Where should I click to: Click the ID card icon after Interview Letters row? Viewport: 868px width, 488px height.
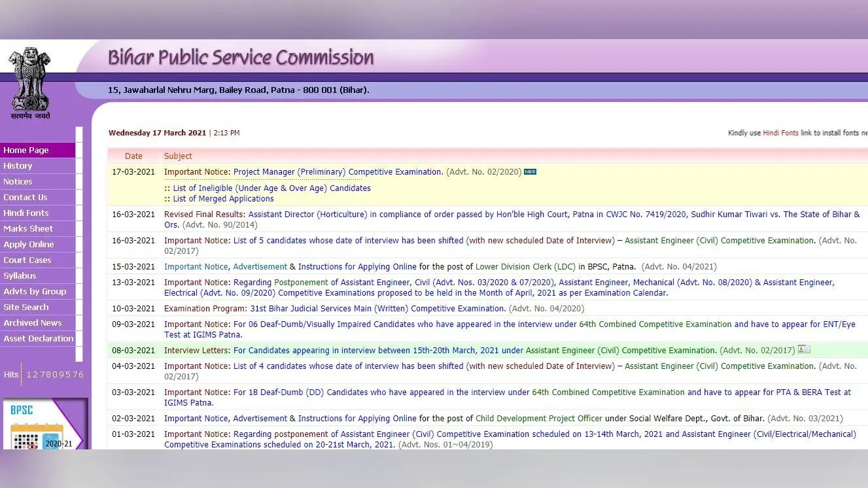pyautogui.click(x=804, y=350)
